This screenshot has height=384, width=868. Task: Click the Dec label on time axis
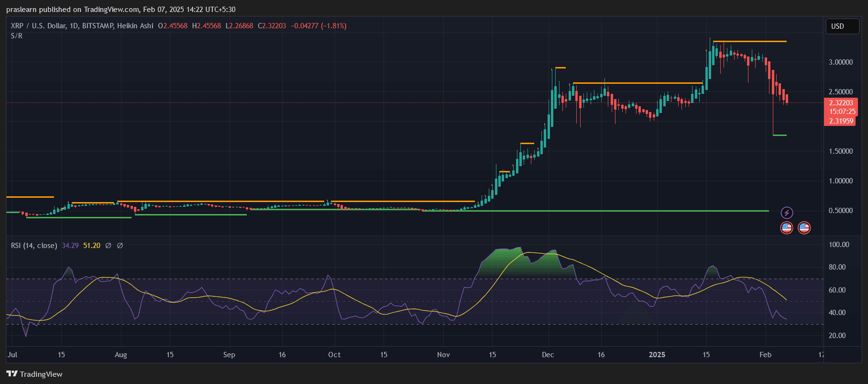tap(548, 355)
